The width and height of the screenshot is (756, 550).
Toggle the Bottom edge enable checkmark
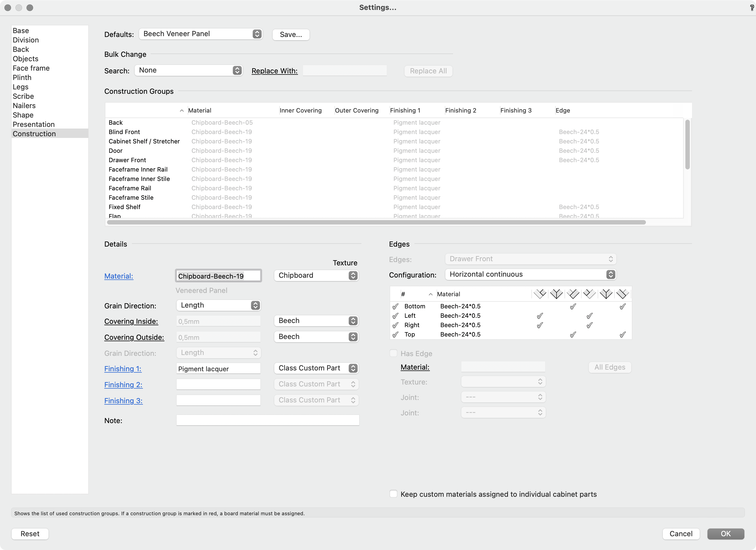tap(395, 306)
